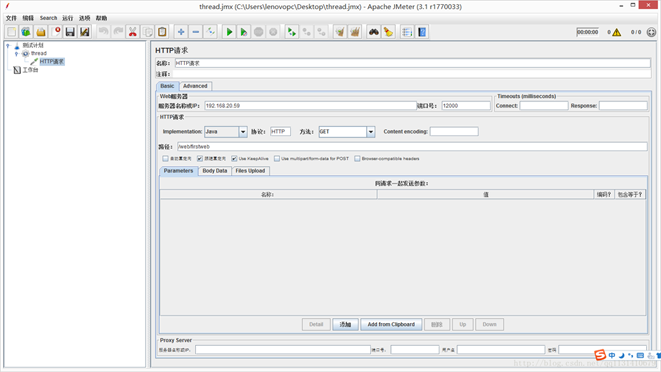Switch to the Advanced tab
Image resolution: width=661 pixels, height=372 pixels.
195,86
